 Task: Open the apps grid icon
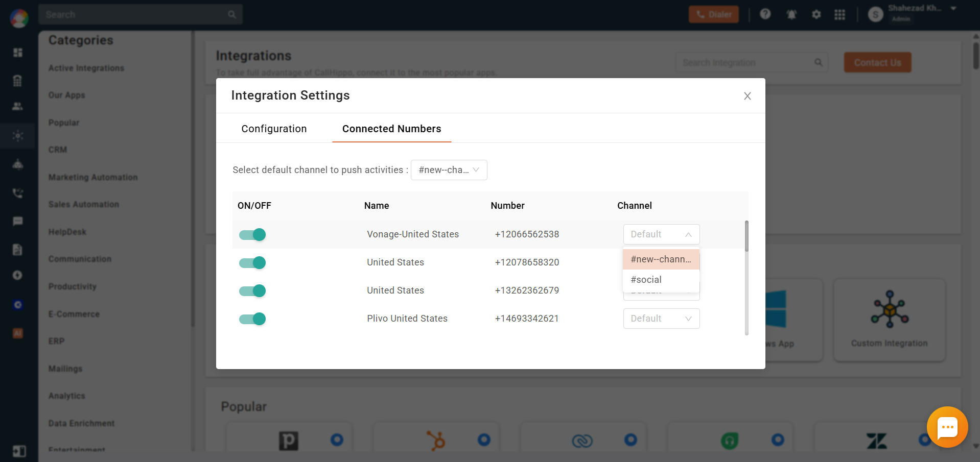click(x=839, y=14)
